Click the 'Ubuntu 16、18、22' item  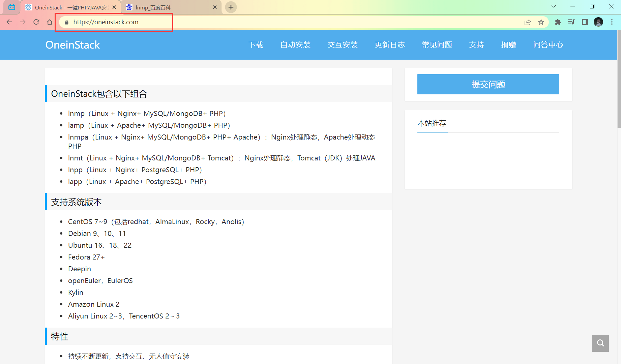click(100, 245)
